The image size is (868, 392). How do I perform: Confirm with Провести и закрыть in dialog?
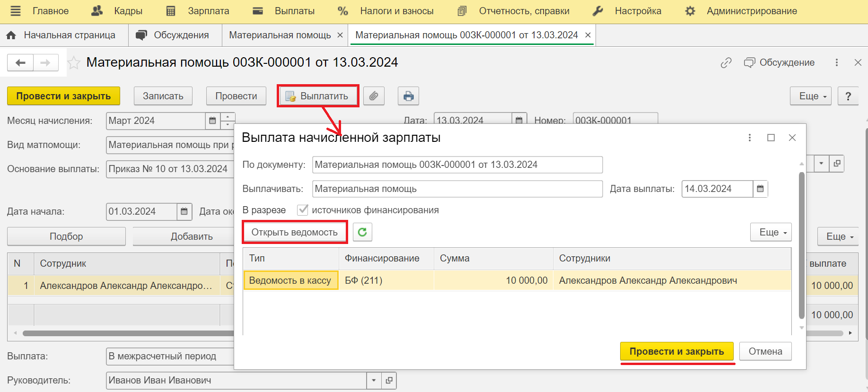click(677, 351)
